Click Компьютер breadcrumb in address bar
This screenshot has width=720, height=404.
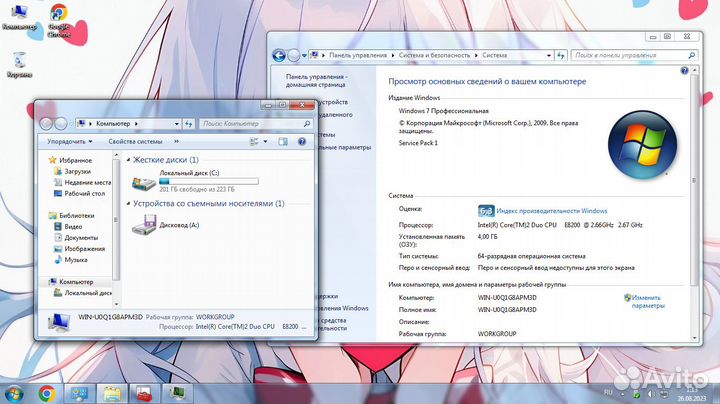(x=113, y=124)
